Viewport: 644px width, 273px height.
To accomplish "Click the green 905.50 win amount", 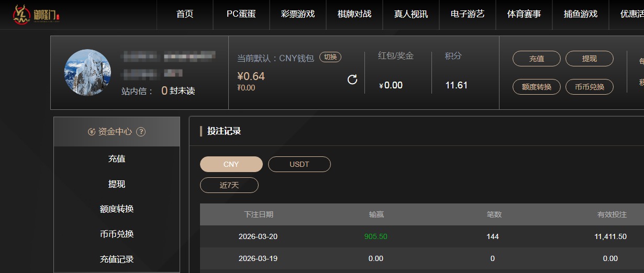I will (x=376, y=236).
